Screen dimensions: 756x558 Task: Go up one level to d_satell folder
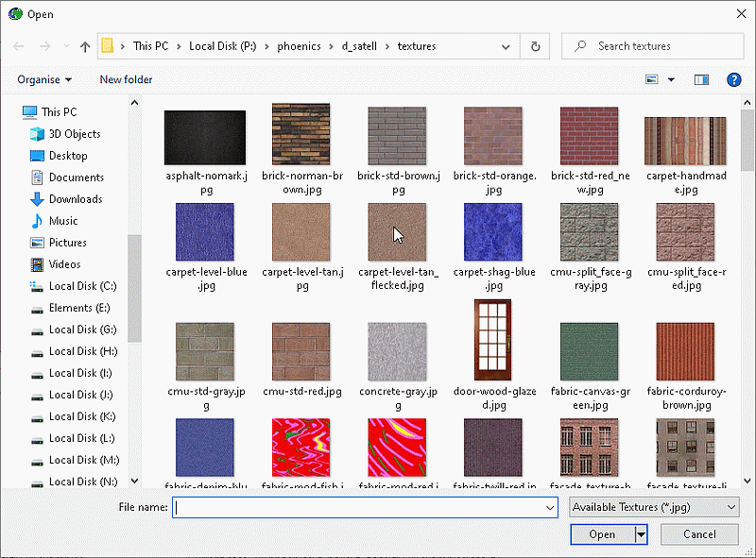point(84,45)
